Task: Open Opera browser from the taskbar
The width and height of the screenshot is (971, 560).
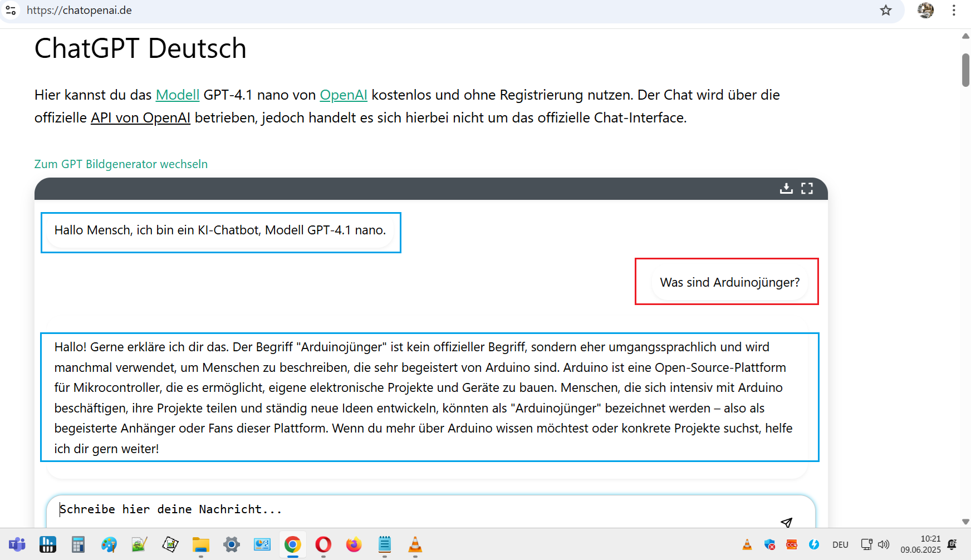Action: click(x=323, y=544)
